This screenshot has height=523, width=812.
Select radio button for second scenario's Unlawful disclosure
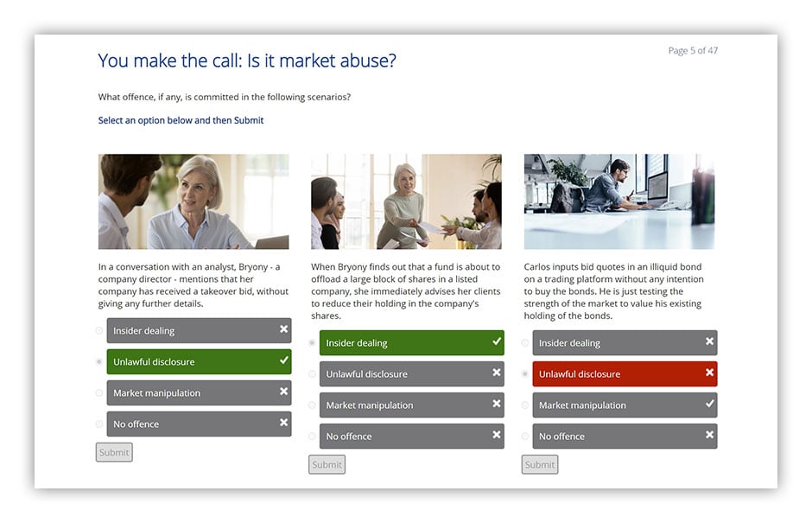(x=312, y=374)
